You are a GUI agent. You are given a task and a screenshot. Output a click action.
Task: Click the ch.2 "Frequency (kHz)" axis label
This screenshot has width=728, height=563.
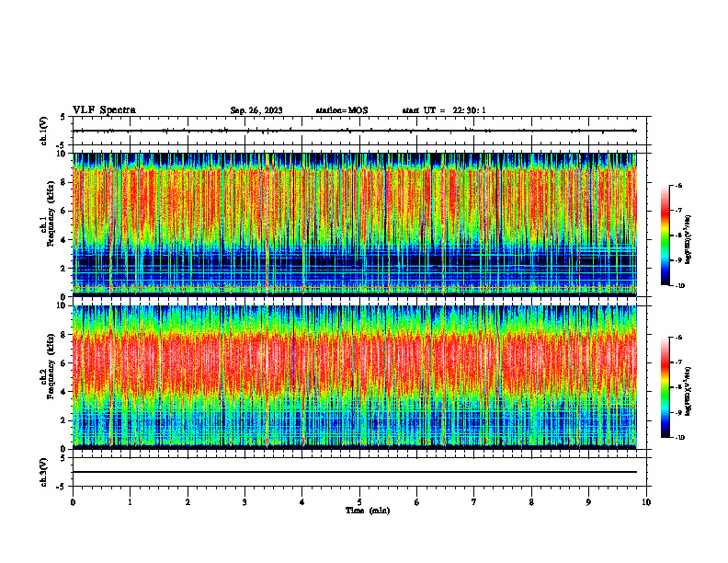coord(51,365)
